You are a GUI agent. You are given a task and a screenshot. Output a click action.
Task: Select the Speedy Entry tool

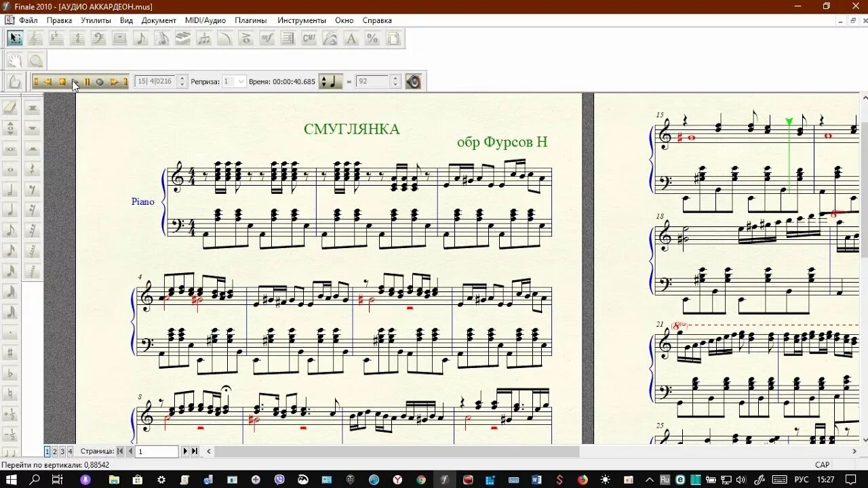[161, 39]
